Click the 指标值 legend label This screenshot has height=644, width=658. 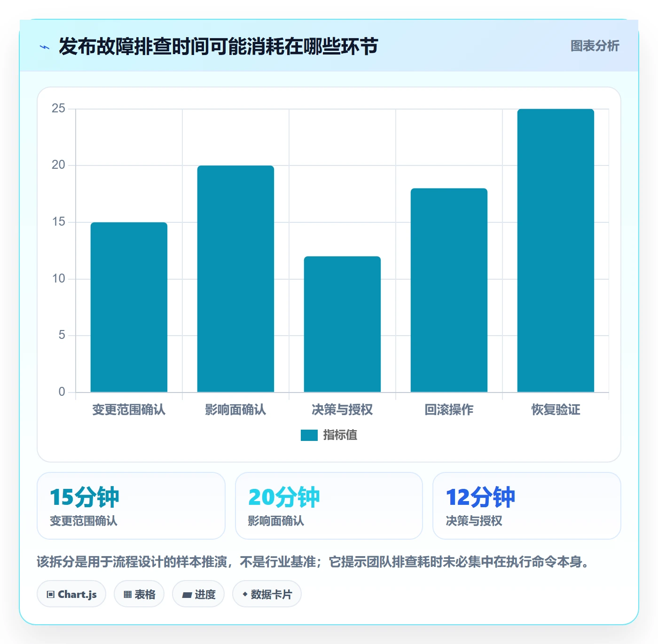340,435
